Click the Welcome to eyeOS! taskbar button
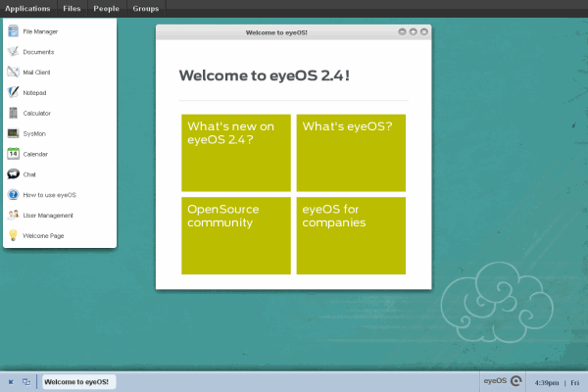Image resolution: width=588 pixels, height=392 pixels. coord(78,382)
